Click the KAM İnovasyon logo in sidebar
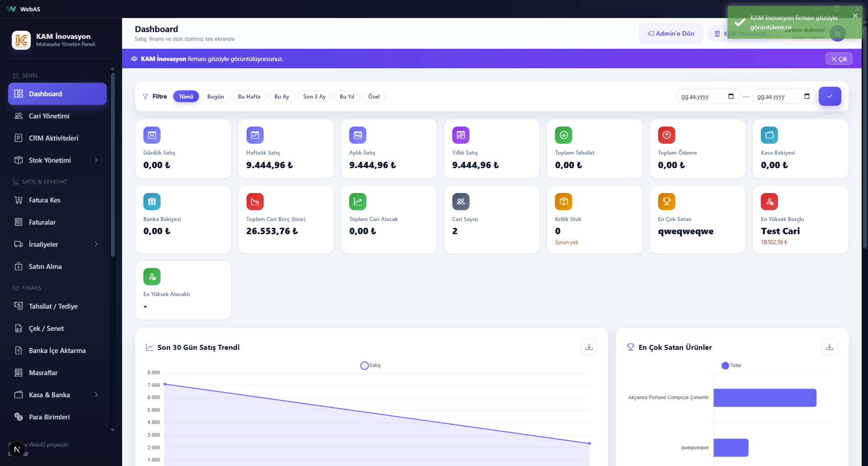The image size is (868, 466). point(21,40)
